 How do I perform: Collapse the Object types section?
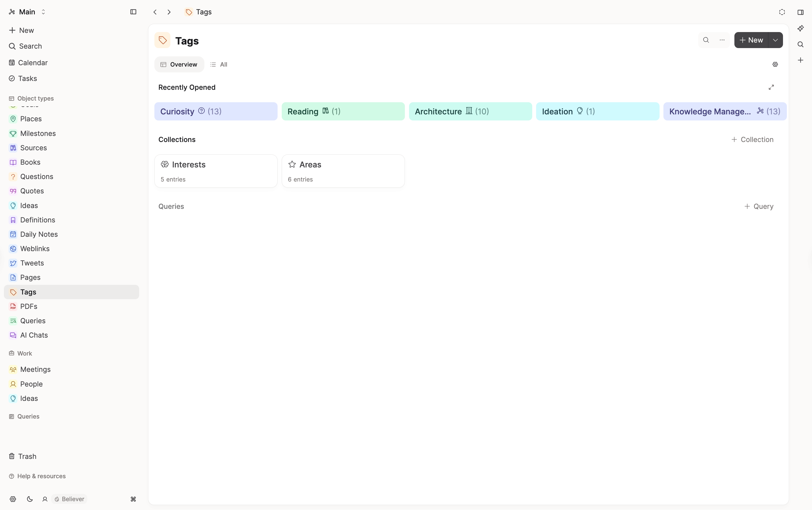31,99
